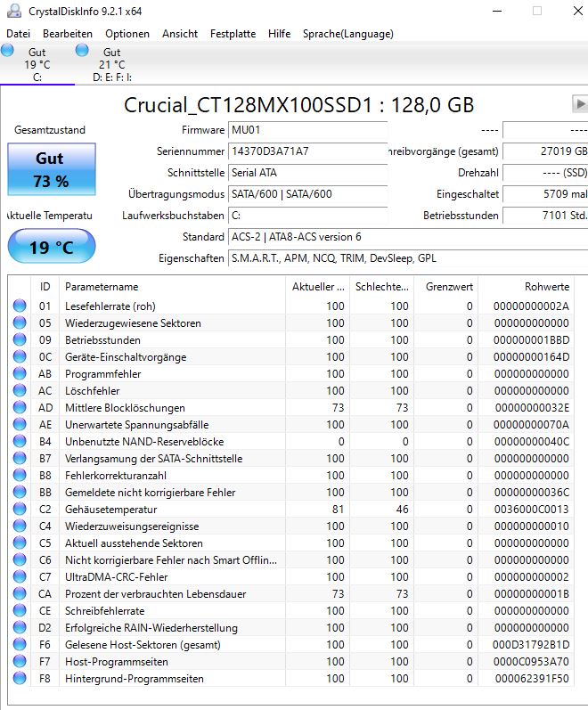Click raw value 000062391F50

point(532,679)
